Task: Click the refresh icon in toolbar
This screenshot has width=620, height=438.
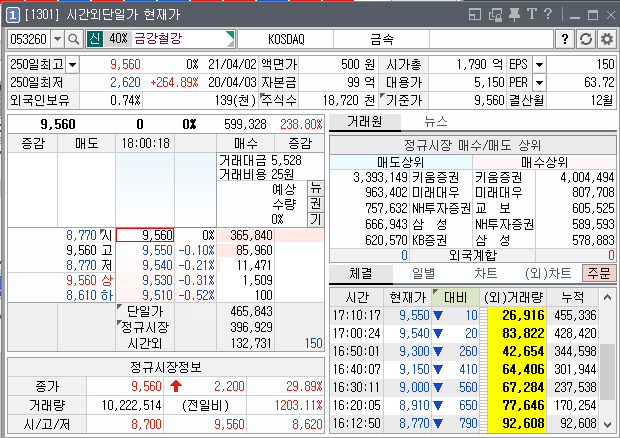Action: tap(586, 38)
